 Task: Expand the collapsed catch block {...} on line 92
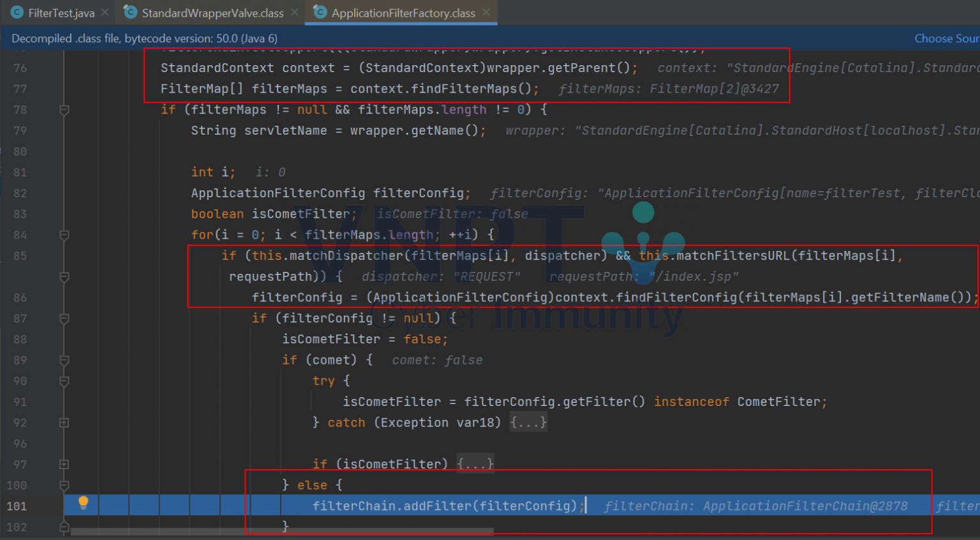point(528,422)
